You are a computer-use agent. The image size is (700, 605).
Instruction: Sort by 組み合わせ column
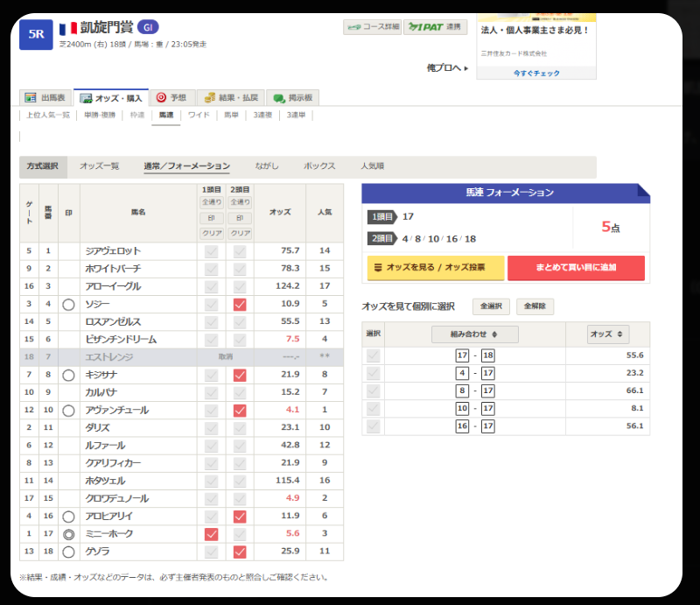pos(474,334)
